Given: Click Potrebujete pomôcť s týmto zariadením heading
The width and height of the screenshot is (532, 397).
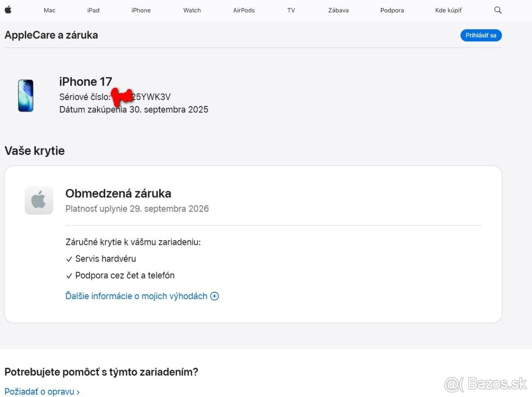Looking at the screenshot, I should click(x=101, y=372).
